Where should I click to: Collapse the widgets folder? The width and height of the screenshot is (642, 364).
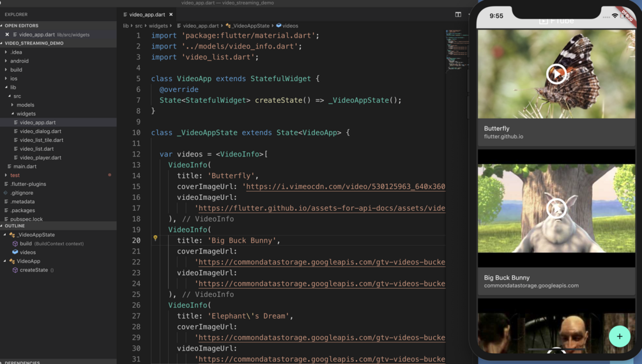pyautogui.click(x=12, y=114)
